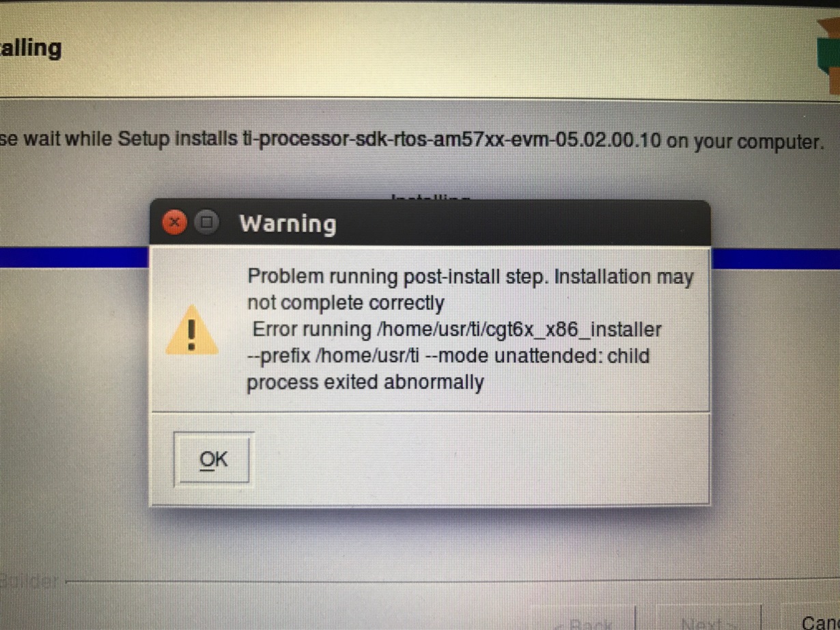Click the OK button in Warning dialog
840x630 pixels.
[x=212, y=459]
